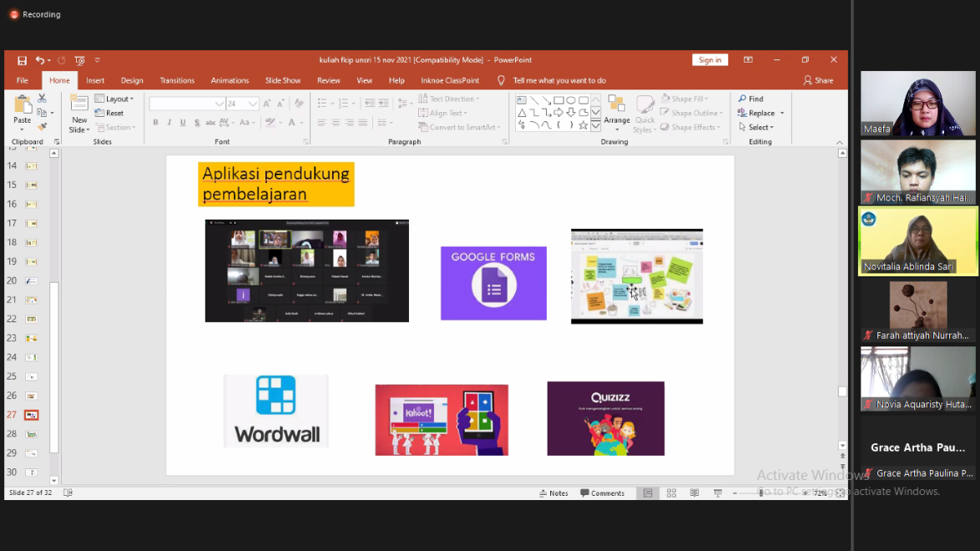The image size is (980, 551).
Task: Click the Undo arrow icon
Action: 40,60
